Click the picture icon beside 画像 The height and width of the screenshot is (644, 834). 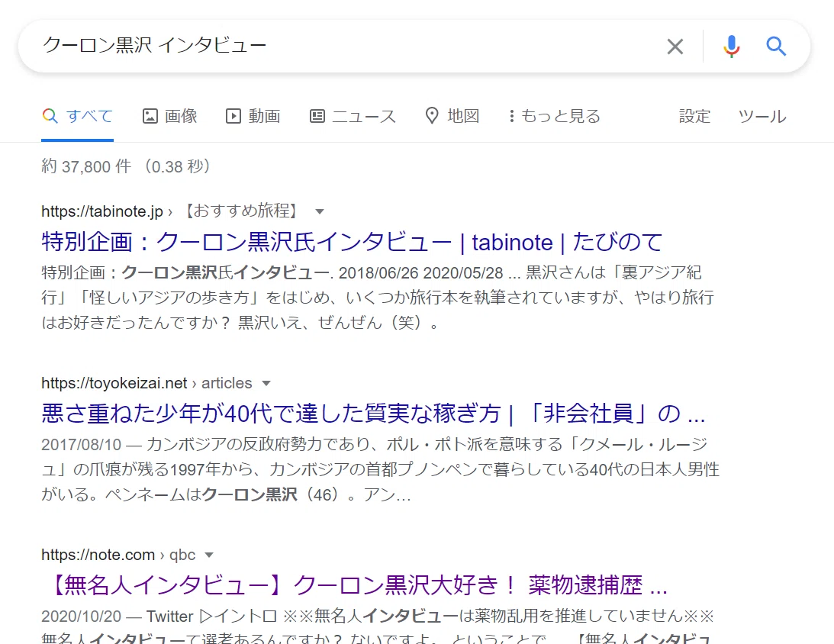150,116
